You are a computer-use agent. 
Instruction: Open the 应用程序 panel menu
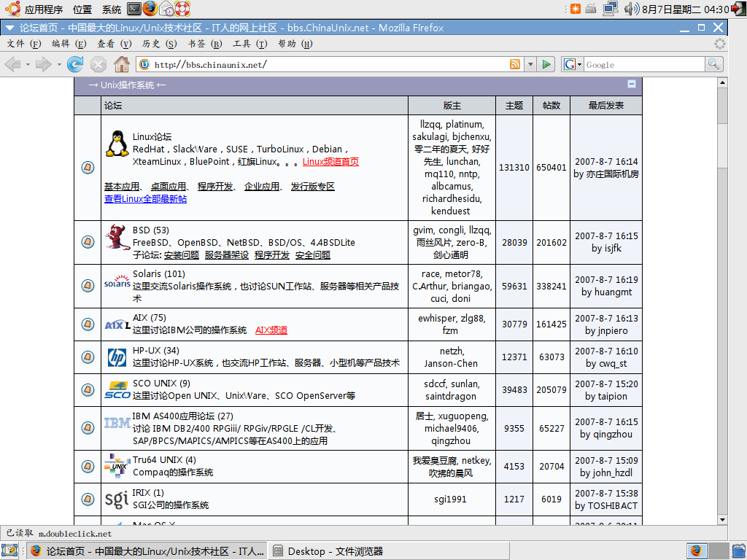43,9
